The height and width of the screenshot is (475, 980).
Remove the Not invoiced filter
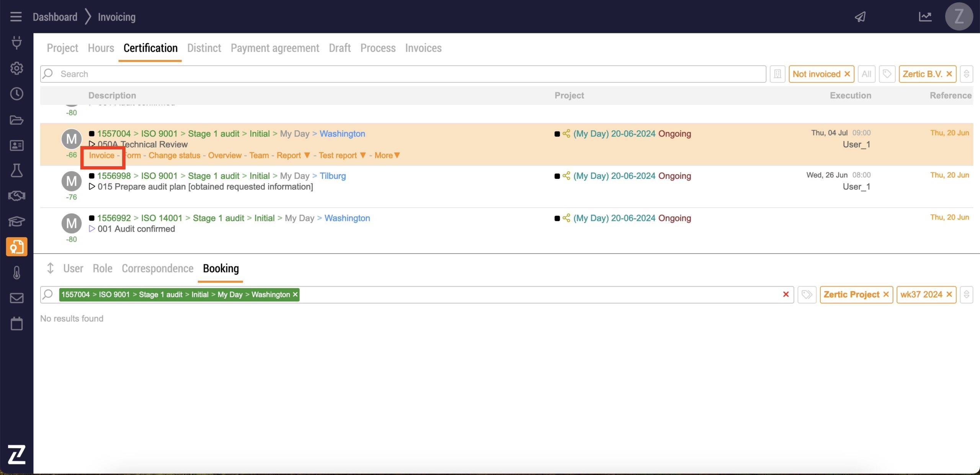847,74
